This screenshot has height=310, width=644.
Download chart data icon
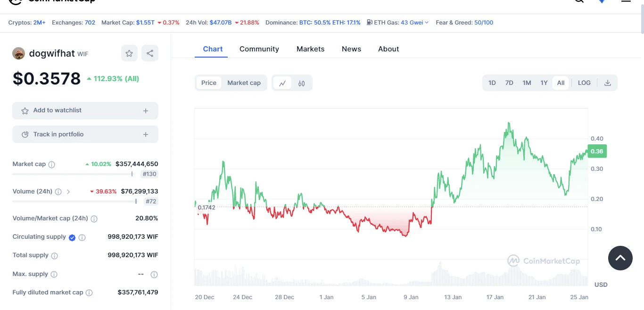608,83
